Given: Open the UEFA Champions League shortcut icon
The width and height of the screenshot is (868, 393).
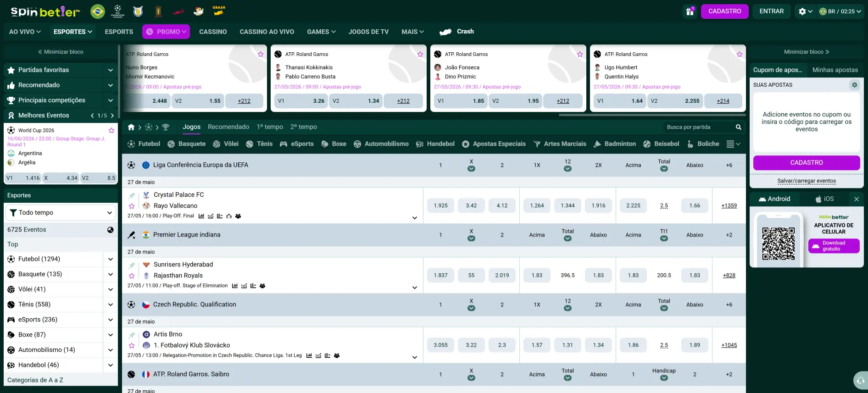Looking at the screenshot, I should 117,11.
